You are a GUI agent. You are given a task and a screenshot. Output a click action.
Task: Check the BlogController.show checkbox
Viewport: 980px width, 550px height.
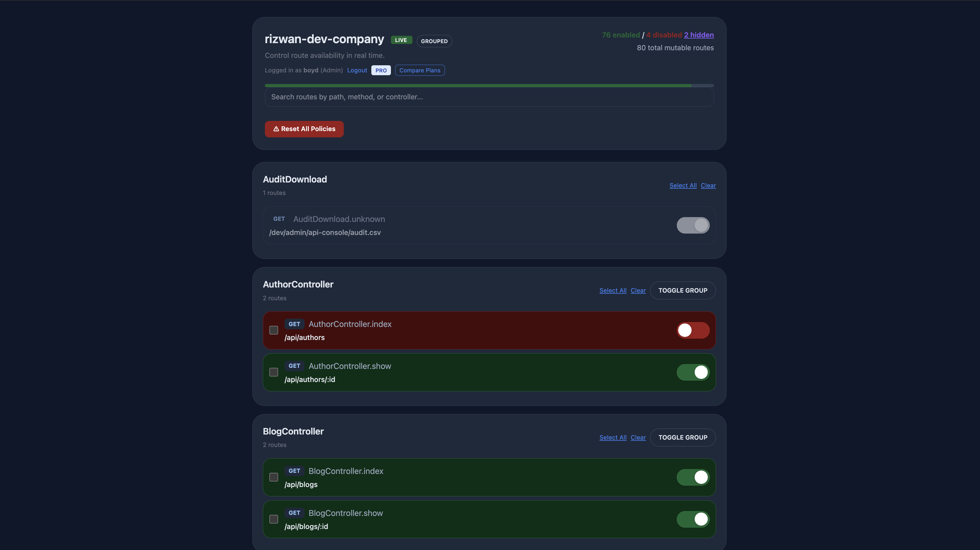pos(274,519)
